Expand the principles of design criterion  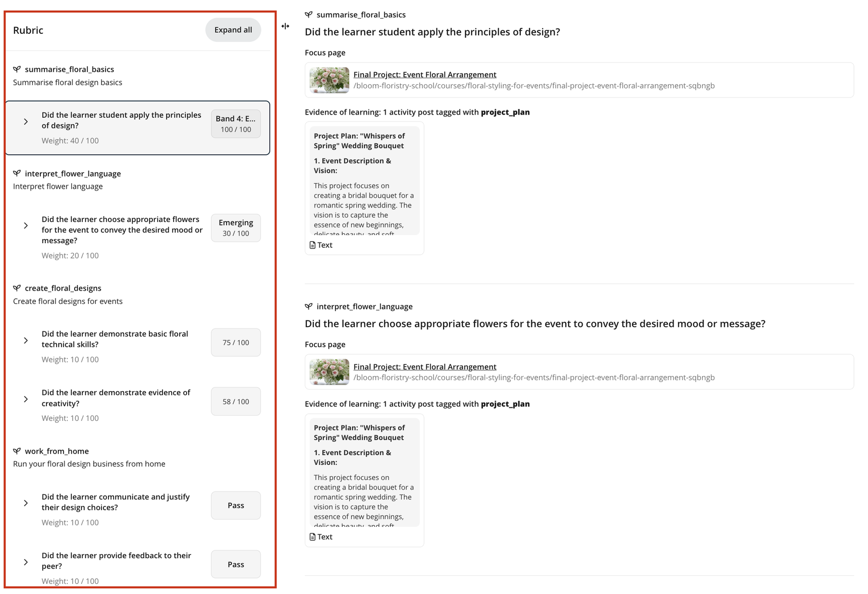point(26,122)
